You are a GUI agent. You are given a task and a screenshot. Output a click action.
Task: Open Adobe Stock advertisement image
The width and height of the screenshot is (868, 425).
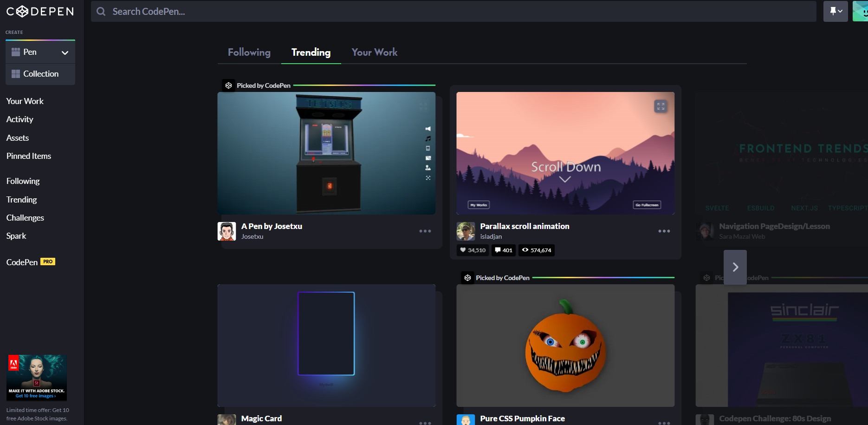click(37, 378)
